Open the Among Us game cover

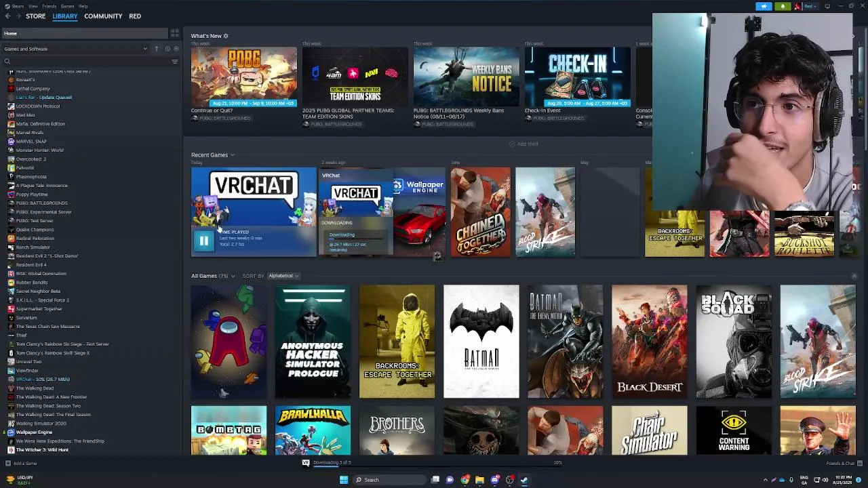pos(229,342)
